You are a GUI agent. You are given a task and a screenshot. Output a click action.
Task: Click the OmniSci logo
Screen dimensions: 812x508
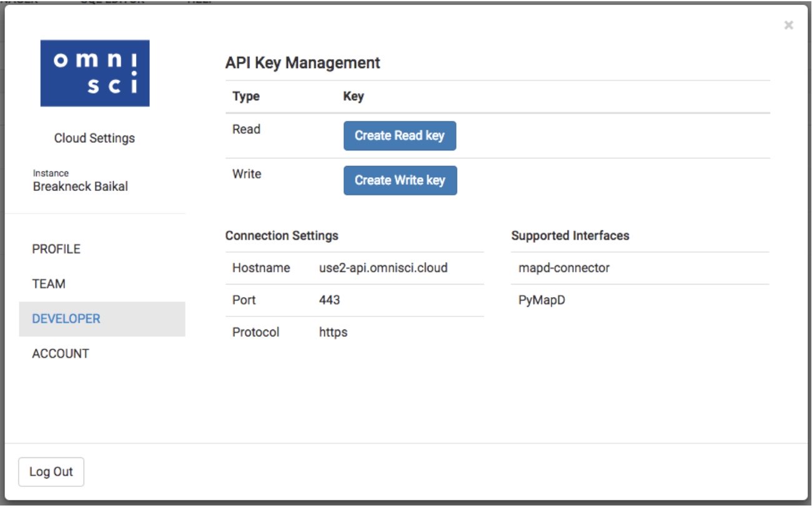[x=95, y=73]
